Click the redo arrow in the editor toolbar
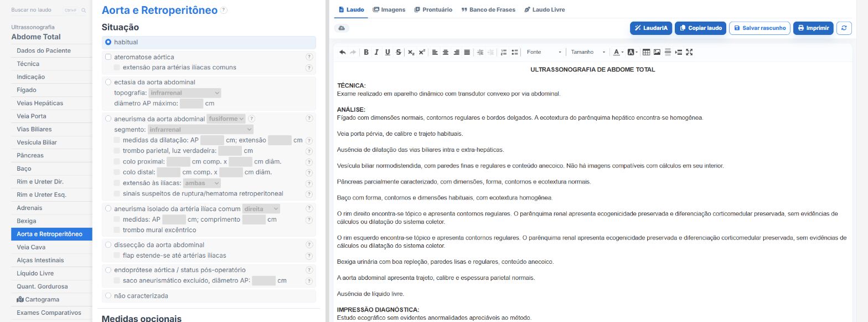 pos(353,52)
